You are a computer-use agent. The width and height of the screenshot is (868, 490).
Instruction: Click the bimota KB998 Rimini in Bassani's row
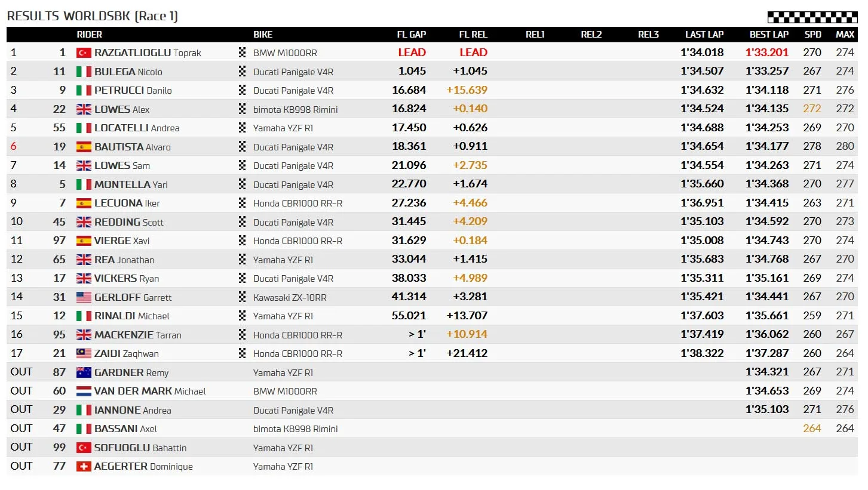click(x=296, y=429)
